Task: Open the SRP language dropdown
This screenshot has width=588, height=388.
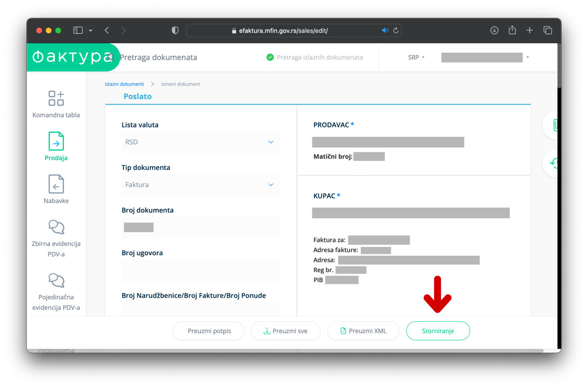Action: (x=416, y=57)
